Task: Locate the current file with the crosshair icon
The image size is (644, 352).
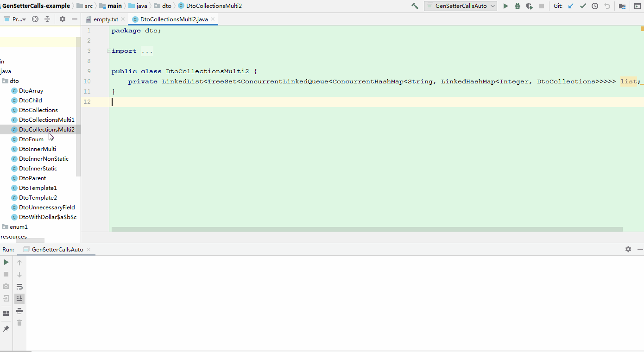Action: coord(35,19)
